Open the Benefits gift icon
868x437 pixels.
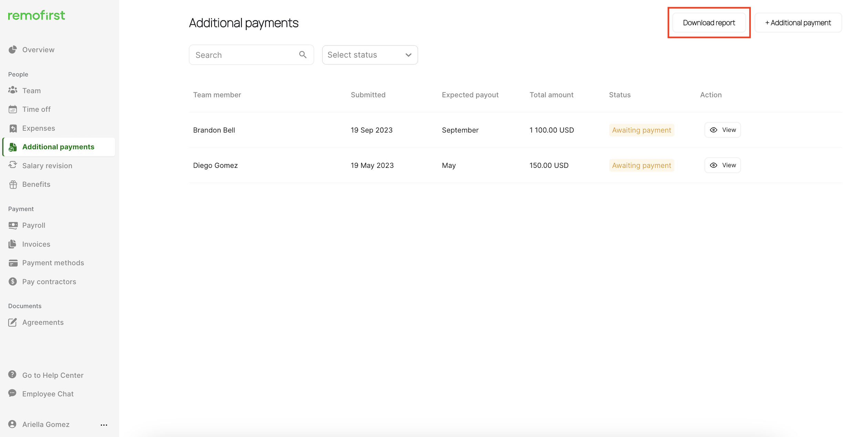coord(13,184)
